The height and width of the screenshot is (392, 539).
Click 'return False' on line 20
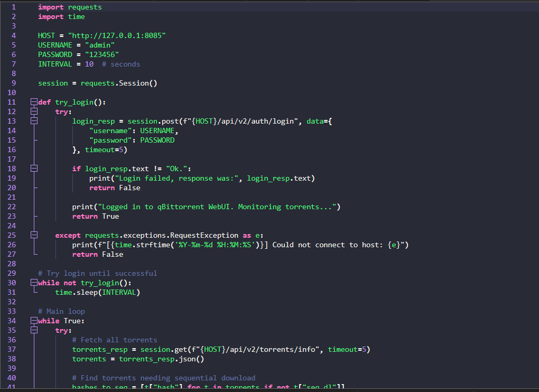pos(115,188)
